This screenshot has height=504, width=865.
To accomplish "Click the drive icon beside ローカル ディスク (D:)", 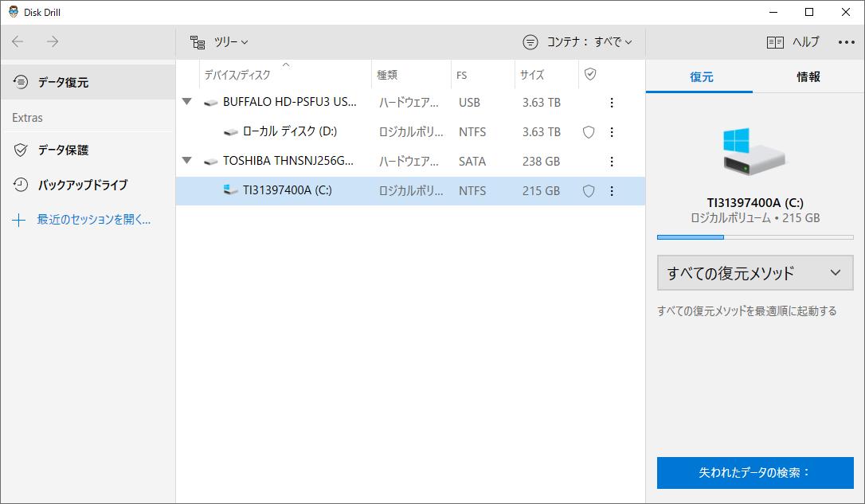I will (x=231, y=132).
